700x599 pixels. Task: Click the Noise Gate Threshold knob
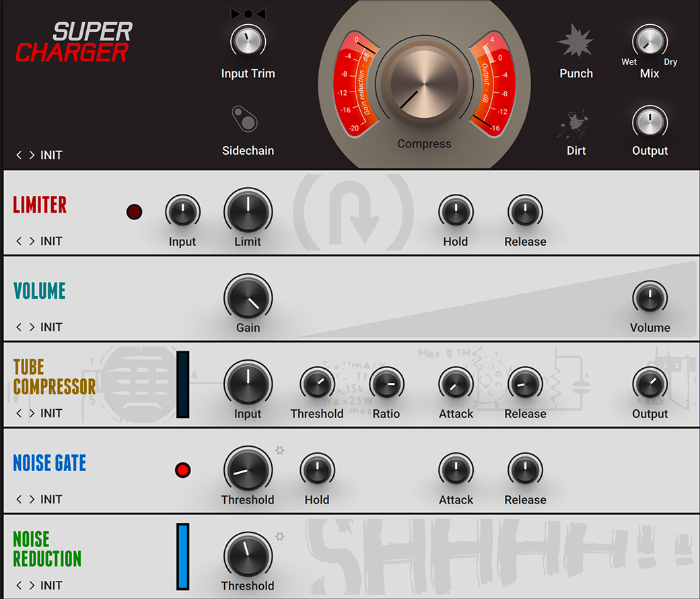[x=248, y=470]
